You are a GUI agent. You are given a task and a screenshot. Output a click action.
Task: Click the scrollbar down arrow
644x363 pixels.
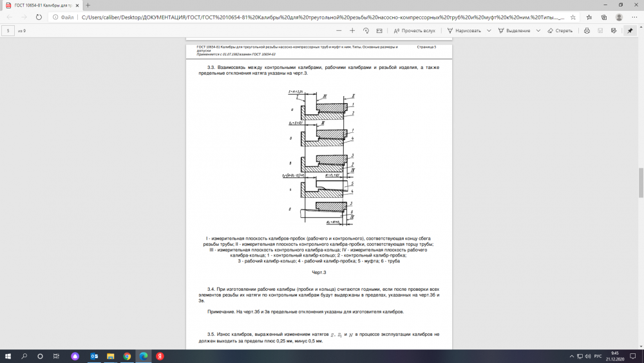641,346
